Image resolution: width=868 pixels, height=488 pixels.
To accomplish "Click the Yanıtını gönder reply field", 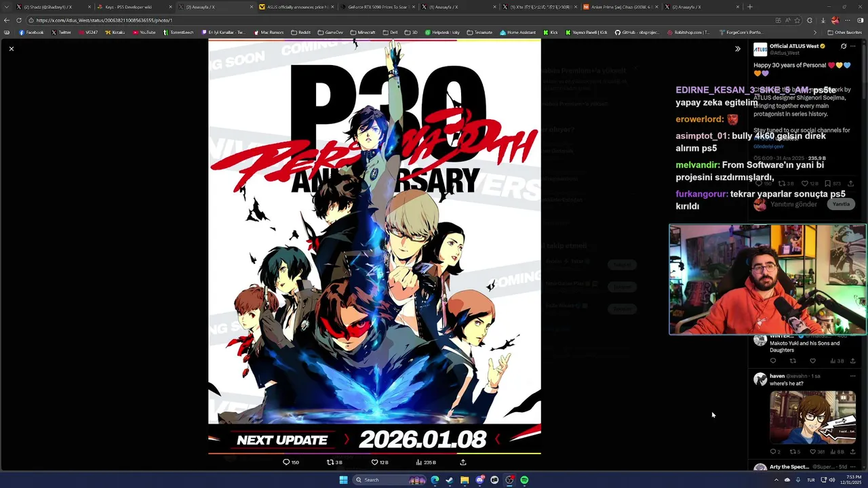I will click(793, 204).
